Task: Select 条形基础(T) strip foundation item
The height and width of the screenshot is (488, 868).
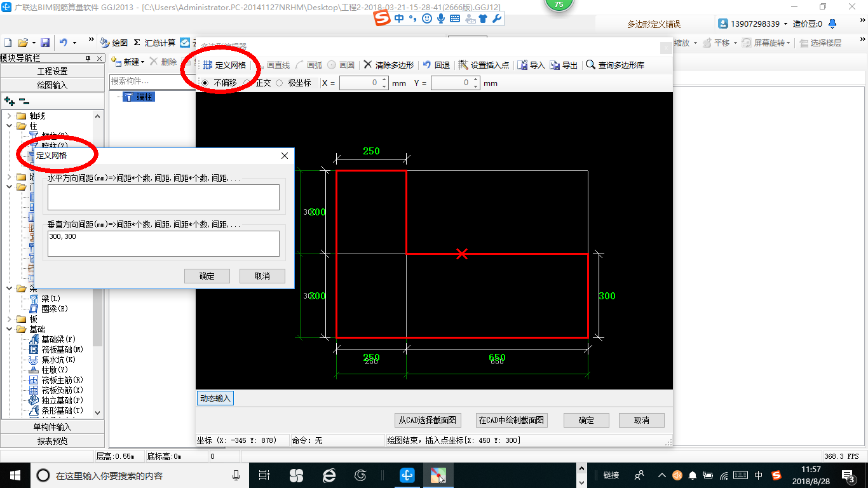Action: pyautogui.click(x=56, y=410)
